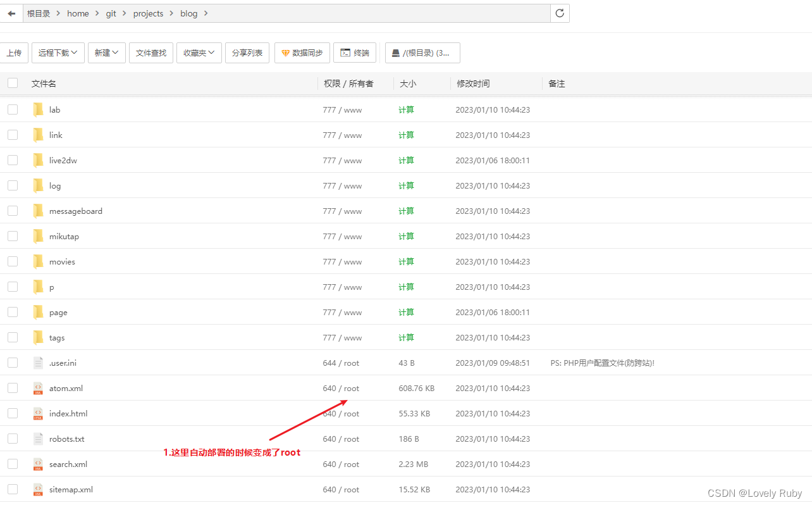Viewport: 812px width, 505px height.
Task: Toggle the select-all checkbox in the header
Action: click(13, 83)
